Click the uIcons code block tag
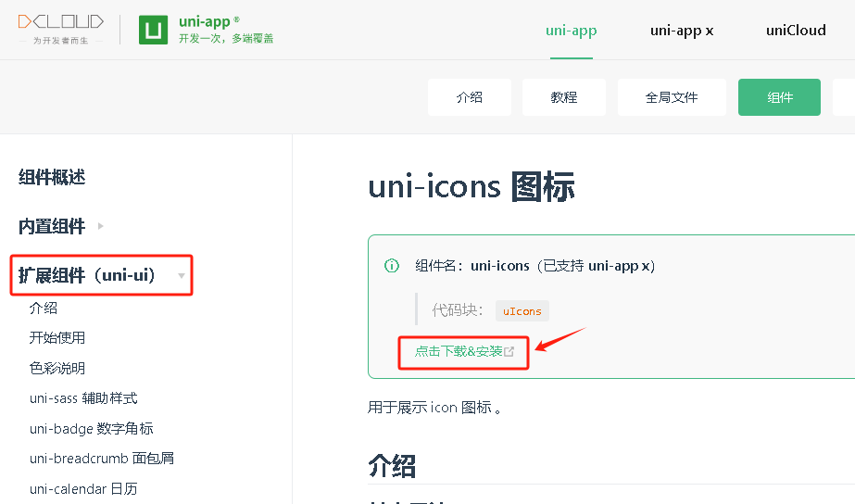Image resolution: width=855 pixels, height=504 pixels. click(x=522, y=311)
